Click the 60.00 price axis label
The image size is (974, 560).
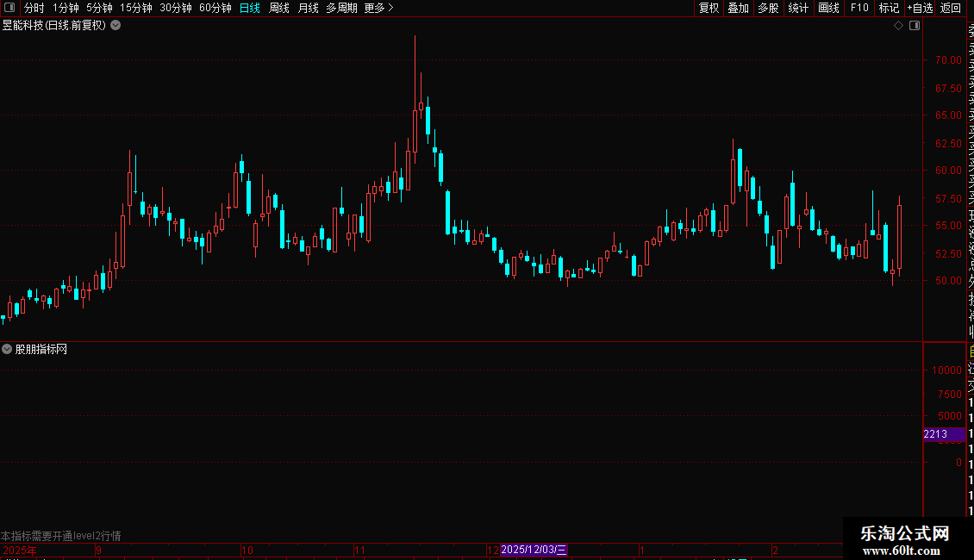(948, 170)
